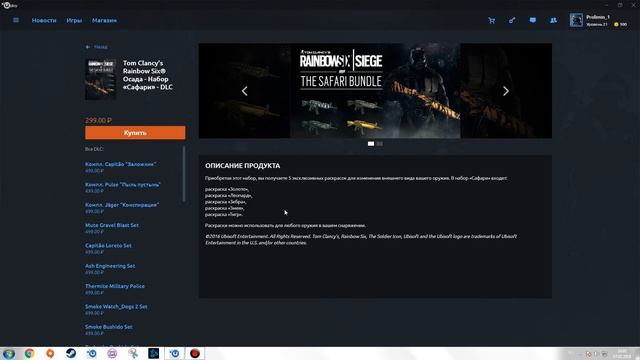Switch to the Игры tab
Viewport: 640px width, 360px height.
pyautogui.click(x=74, y=20)
